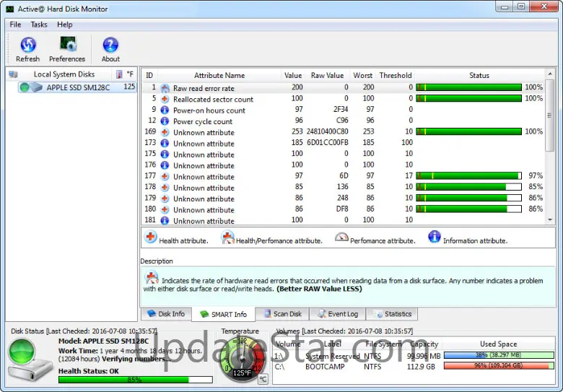This screenshot has height=392, width=563.
Task: Click the green disk status drive icon
Action: tap(30, 360)
